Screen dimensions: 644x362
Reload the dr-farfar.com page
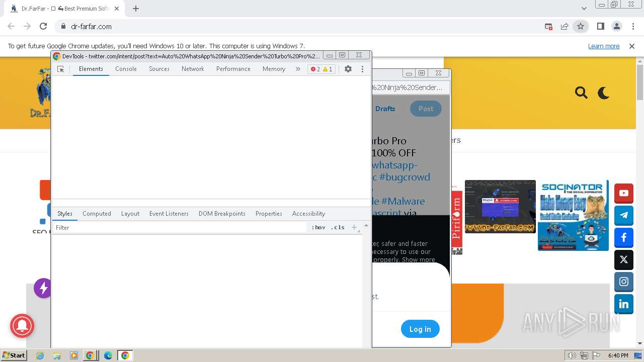click(x=43, y=27)
